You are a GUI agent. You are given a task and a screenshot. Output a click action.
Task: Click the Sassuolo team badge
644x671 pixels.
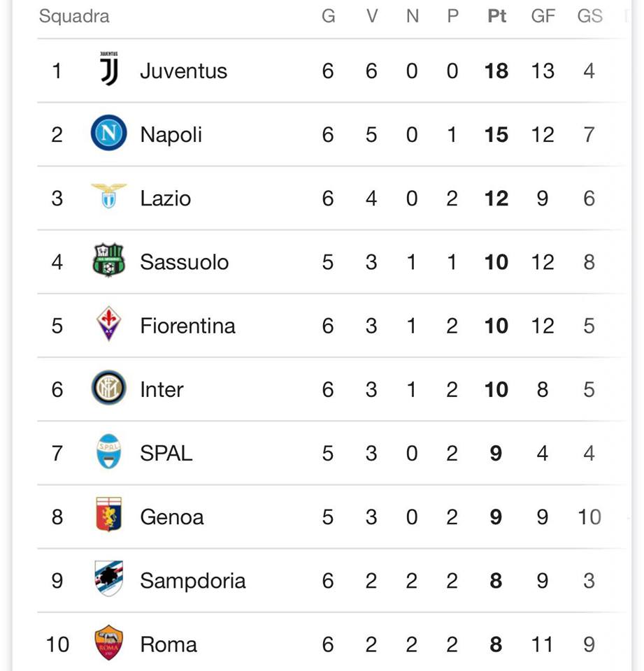tap(108, 261)
